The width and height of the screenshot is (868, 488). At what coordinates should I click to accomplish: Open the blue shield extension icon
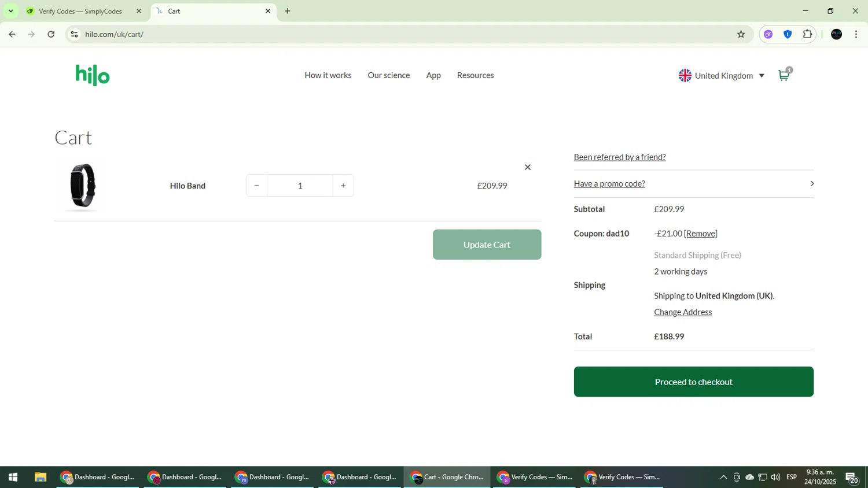pos(788,34)
